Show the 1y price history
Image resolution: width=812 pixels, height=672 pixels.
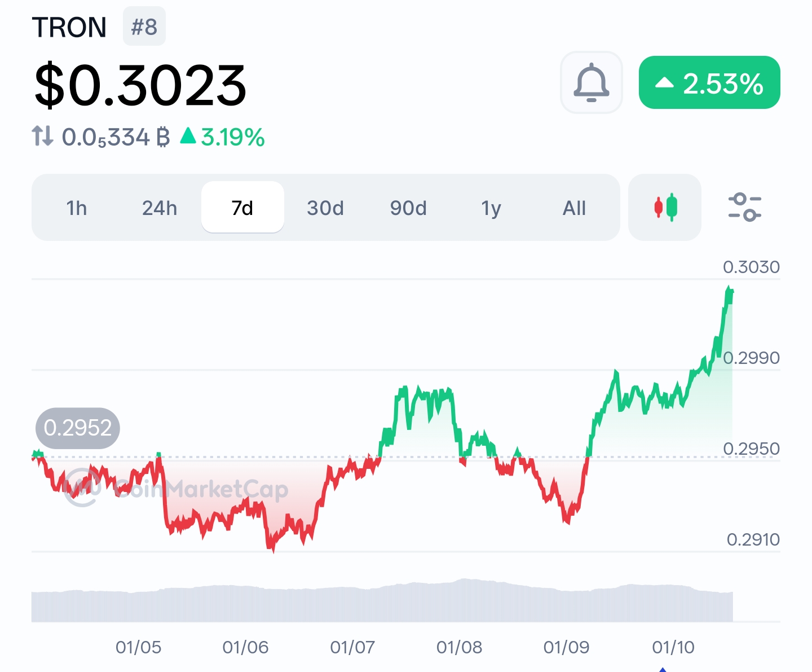tap(491, 208)
